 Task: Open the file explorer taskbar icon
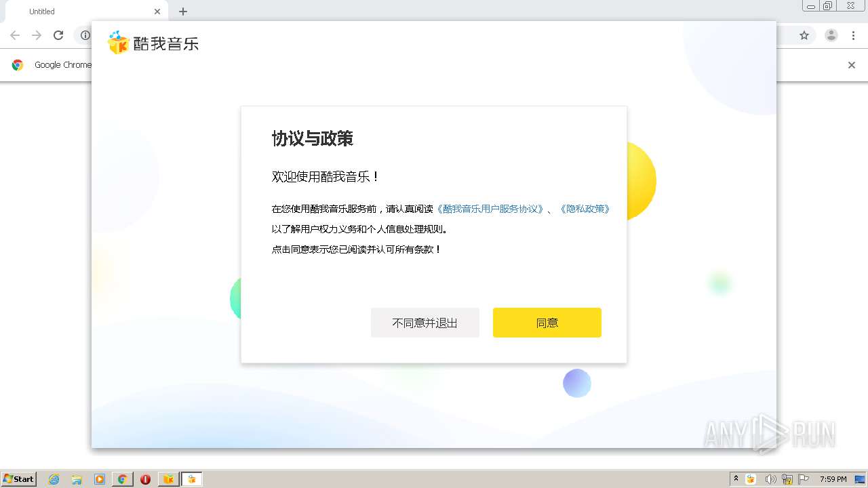77,479
